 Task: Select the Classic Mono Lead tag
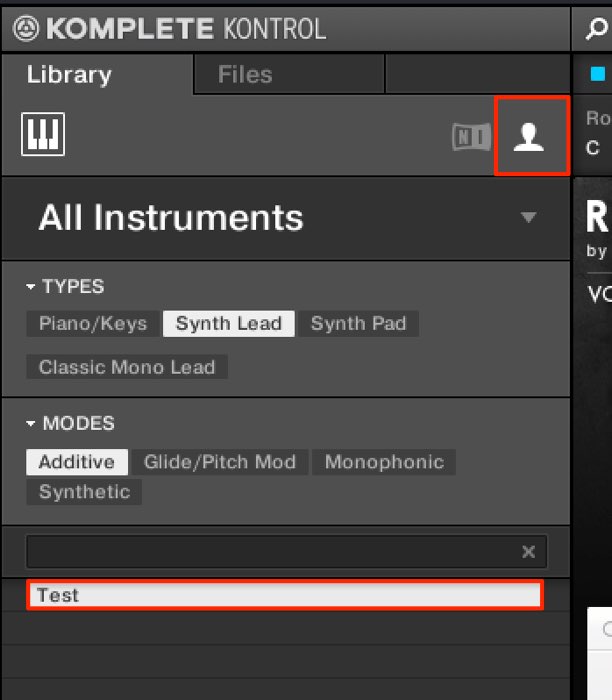pyautogui.click(x=127, y=367)
